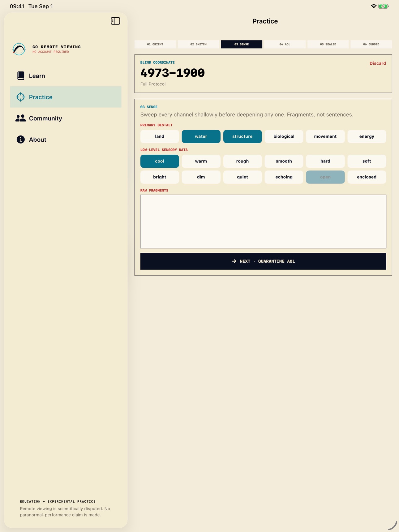Deselect the cool sensory chip
Viewport: 399px width, 532px height.
pyautogui.click(x=160, y=161)
